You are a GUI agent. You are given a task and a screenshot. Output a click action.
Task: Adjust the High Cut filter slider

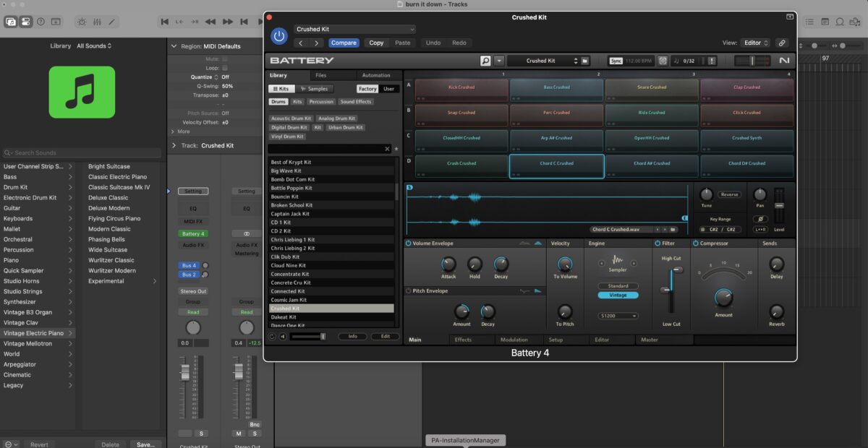pyautogui.click(x=677, y=270)
